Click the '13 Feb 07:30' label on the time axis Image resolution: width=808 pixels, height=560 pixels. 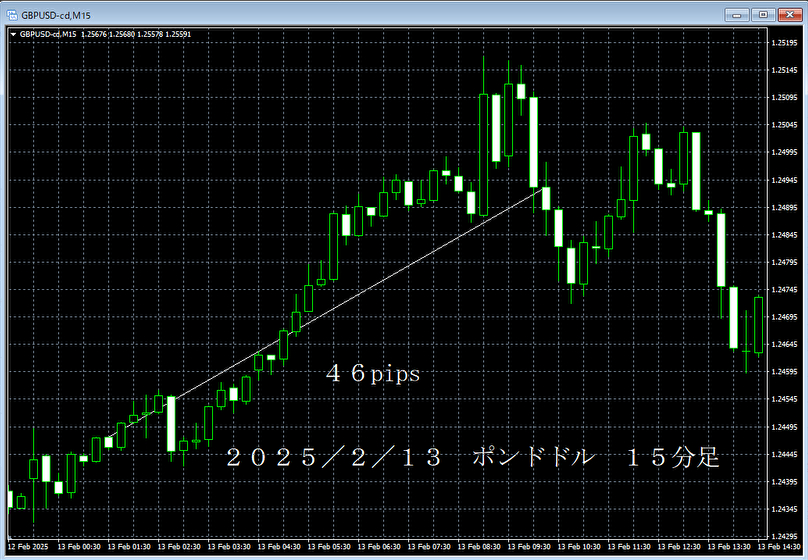click(429, 547)
